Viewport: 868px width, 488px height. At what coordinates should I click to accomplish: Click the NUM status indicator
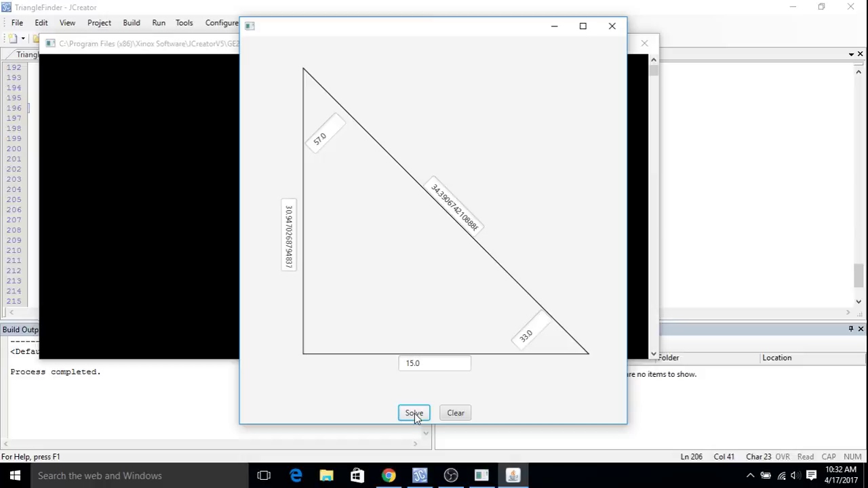[x=853, y=457]
